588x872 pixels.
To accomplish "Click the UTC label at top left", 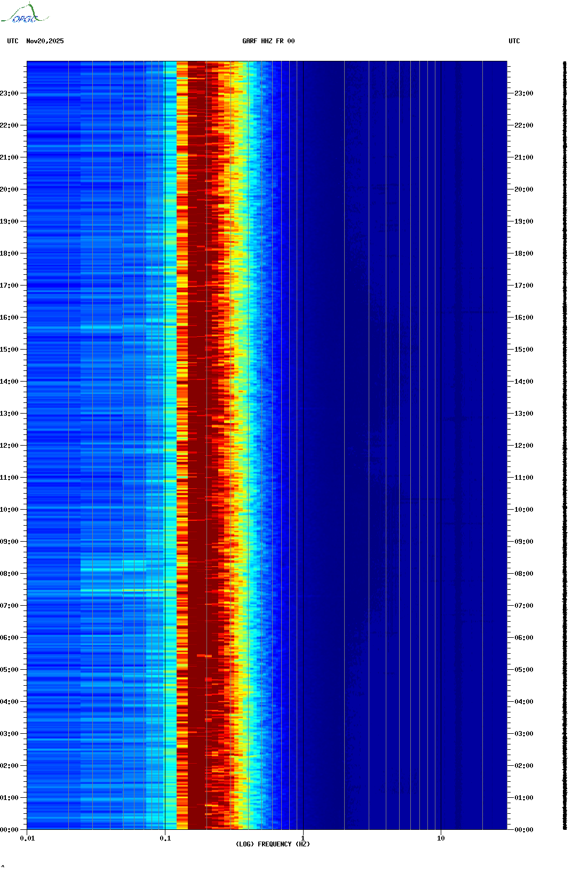I will pyautogui.click(x=13, y=41).
